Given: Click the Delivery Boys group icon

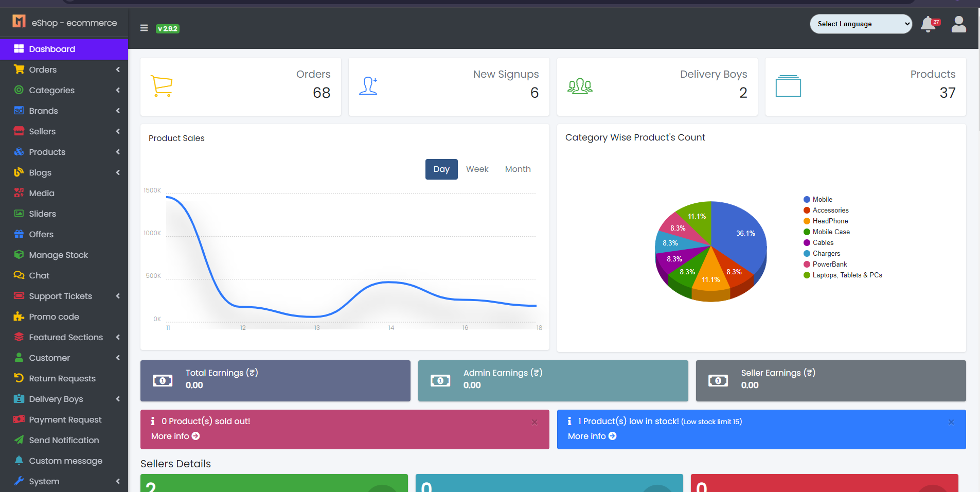Looking at the screenshot, I should click(580, 86).
